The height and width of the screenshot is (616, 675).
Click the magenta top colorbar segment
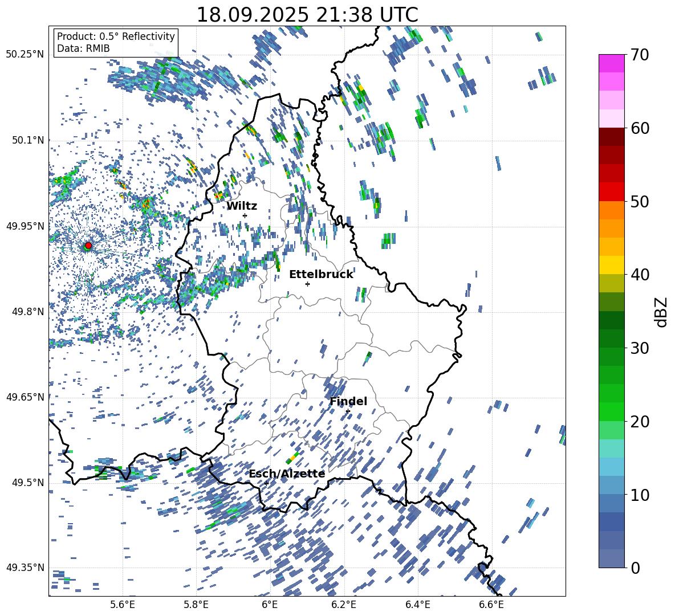[612, 64]
